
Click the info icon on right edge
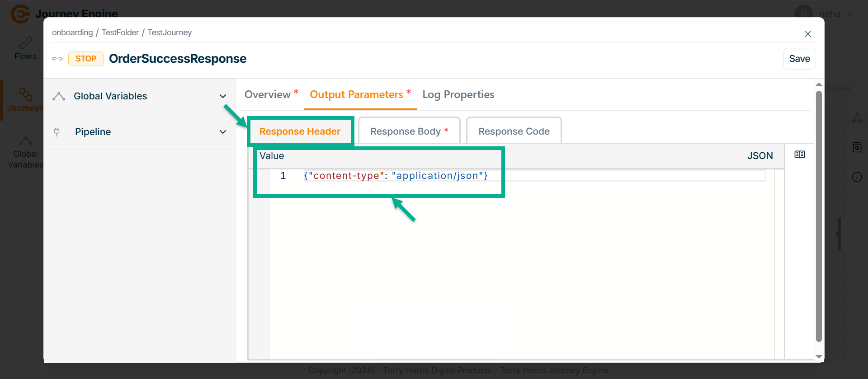[857, 177]
